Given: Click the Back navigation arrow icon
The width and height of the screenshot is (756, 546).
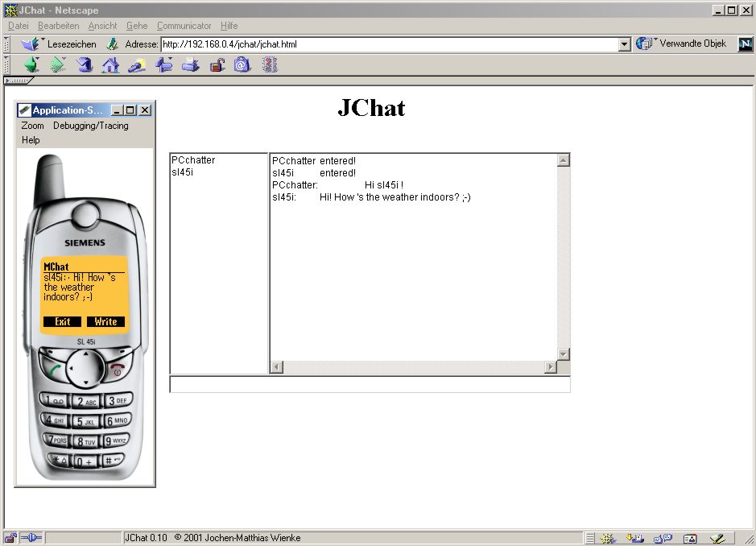Looking at the screenshot, I should [x=31, y=65].
